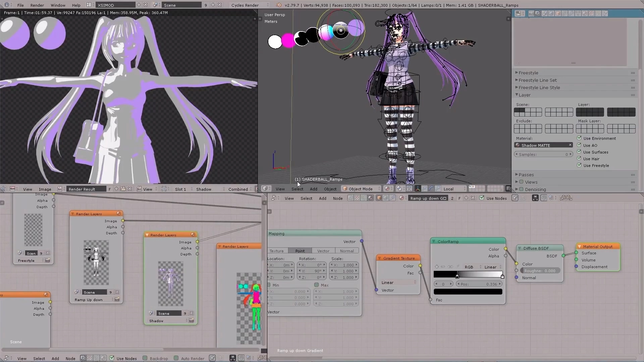Open the Help menu
The width and height of the screenshot is (644, 362).
click(76, 5)
